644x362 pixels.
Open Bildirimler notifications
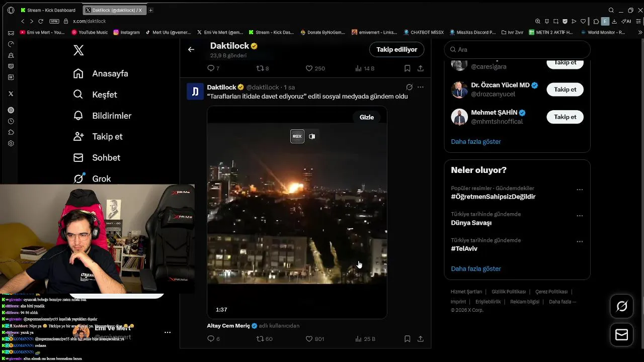(x=102, y=116)
